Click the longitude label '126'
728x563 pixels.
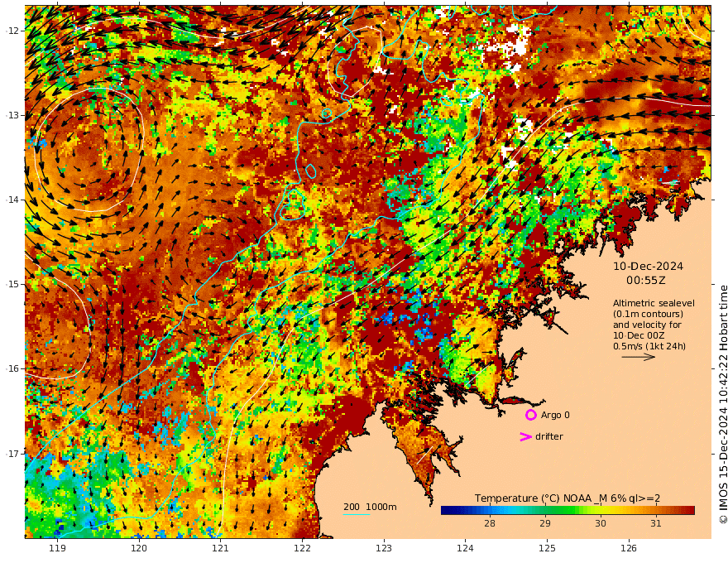(x=629, y=549)
